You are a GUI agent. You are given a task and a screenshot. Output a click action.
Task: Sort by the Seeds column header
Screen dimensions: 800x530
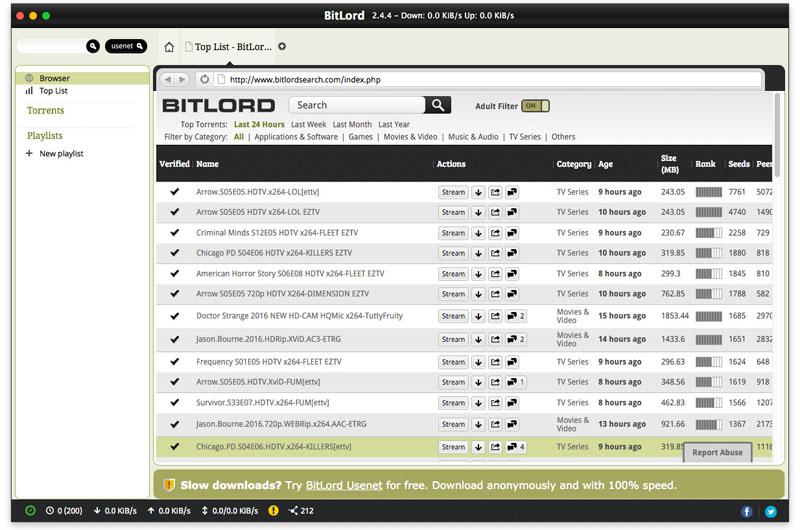click(x=738, y=164)
